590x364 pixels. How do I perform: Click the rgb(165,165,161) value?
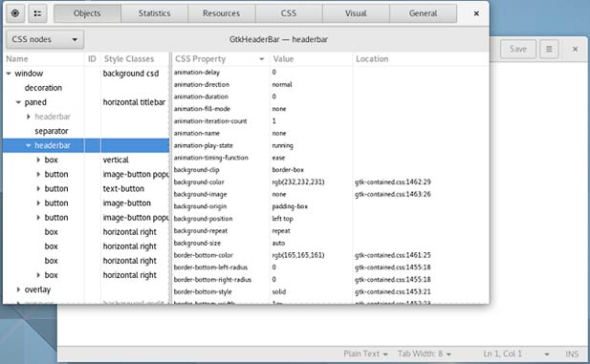[x=298, y=255]
